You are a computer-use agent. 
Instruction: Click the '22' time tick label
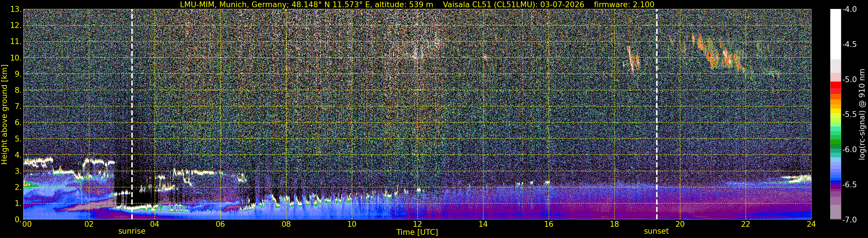(x=746, y=224)
